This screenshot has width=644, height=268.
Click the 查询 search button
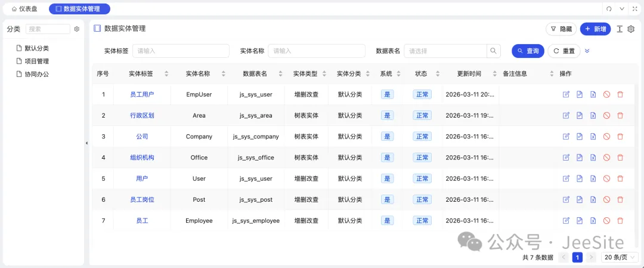(x=528, y=51)
